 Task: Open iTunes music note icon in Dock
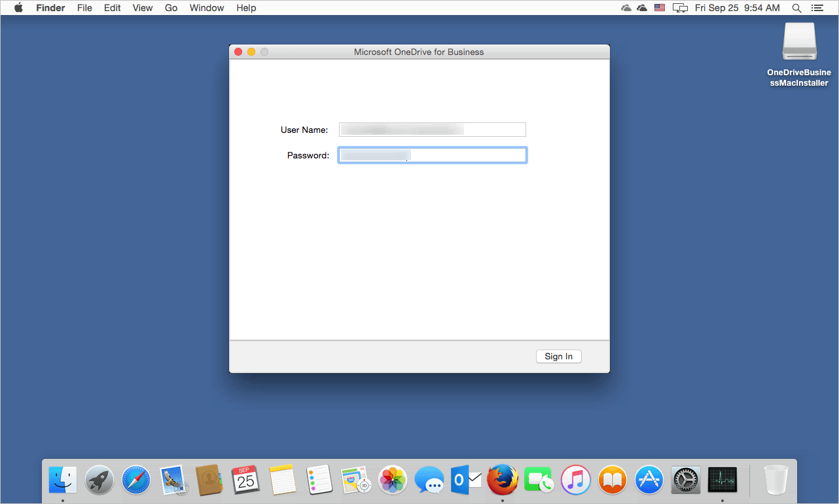(x=576, y=480)
